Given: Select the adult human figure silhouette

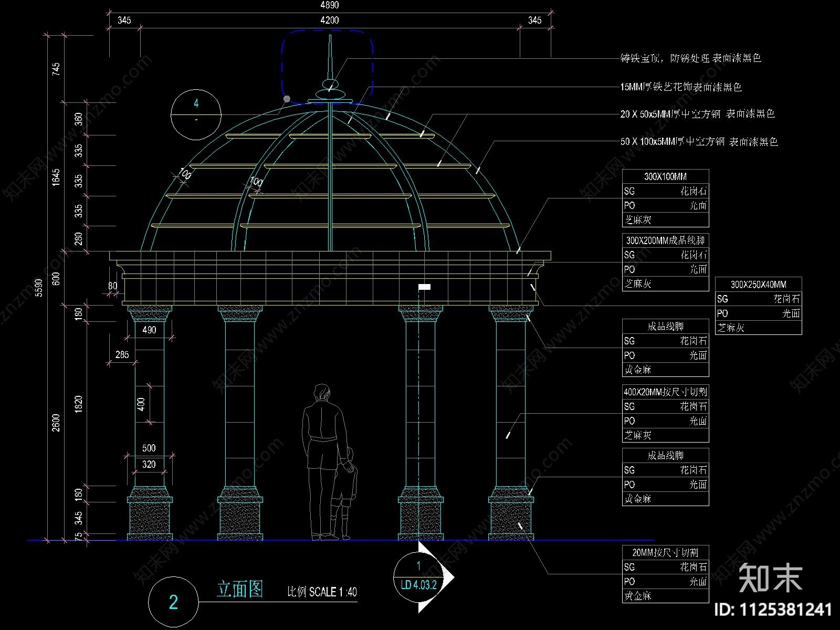Looking at the screenshot, I should 323,463.
